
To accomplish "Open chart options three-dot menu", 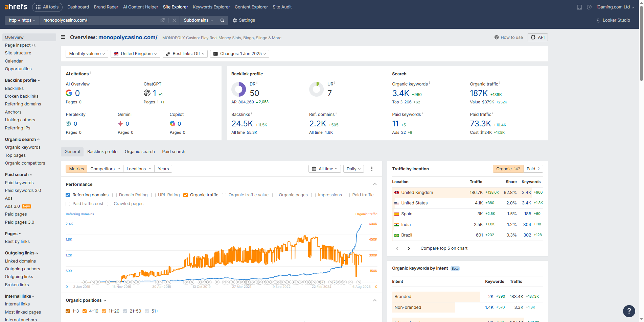I will 372,169.
